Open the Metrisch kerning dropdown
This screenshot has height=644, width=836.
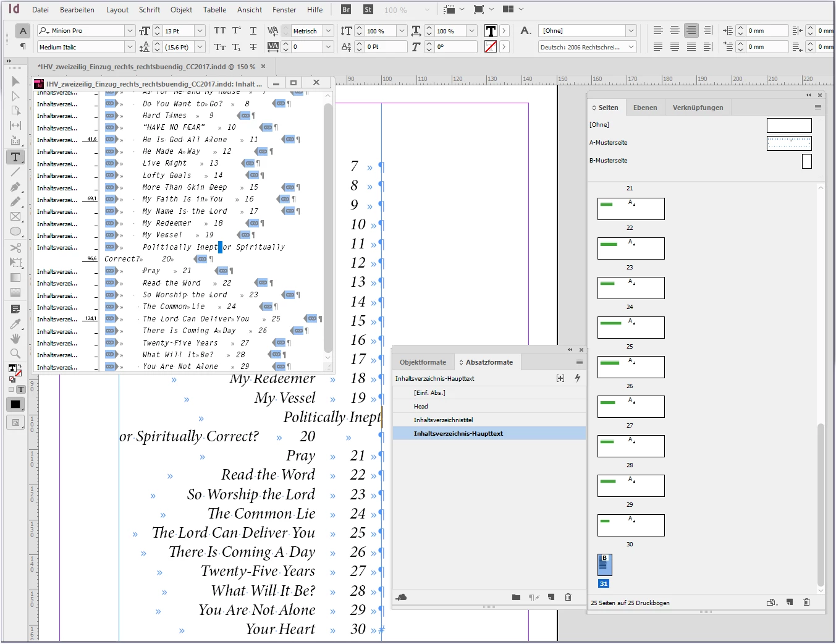(329, 30)
